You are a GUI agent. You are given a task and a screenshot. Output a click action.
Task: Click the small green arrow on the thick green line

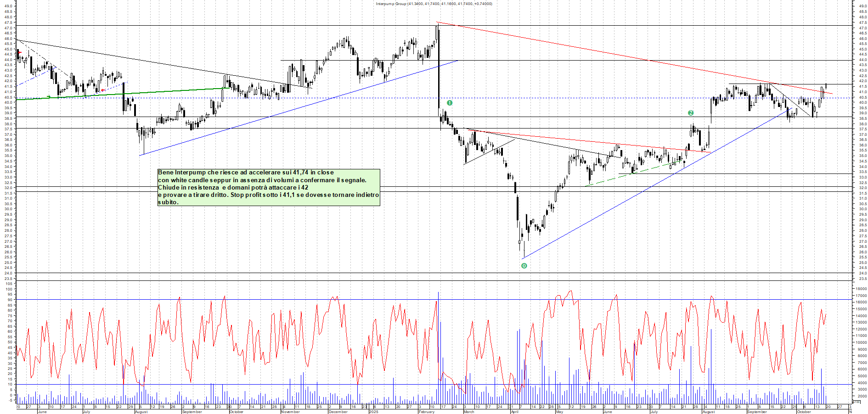click(x=49, y=97)
